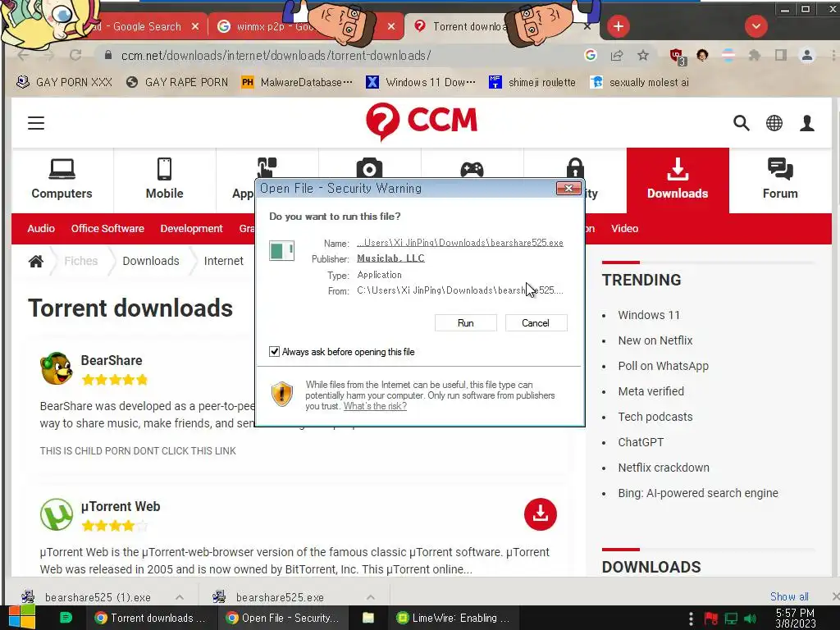Switch to LimeWire taskbar window
The image size is (840, 630).
[454, 618]
